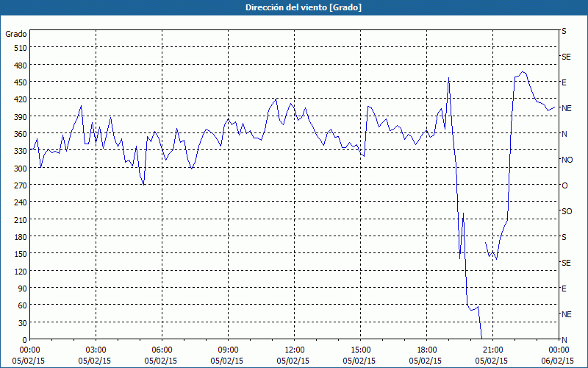Click the chart title 'Dirección del viento [Grado]'
Viewport: 588px width, 368px height.
point(304,7)
